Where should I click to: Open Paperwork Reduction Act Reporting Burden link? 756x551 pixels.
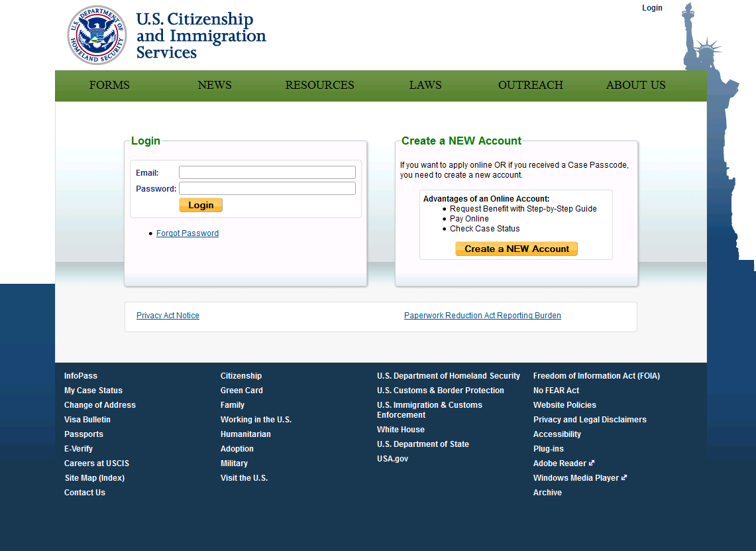482,316
